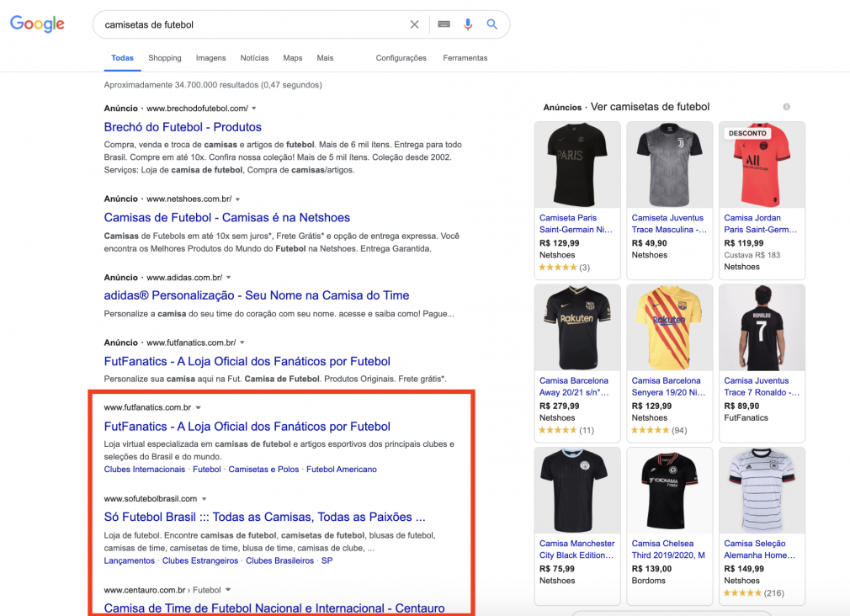This screenshot has width=850, height=616.
Task: Open Camisas de Futebol Netshoes ad link
Action: (x=227, y=217)
